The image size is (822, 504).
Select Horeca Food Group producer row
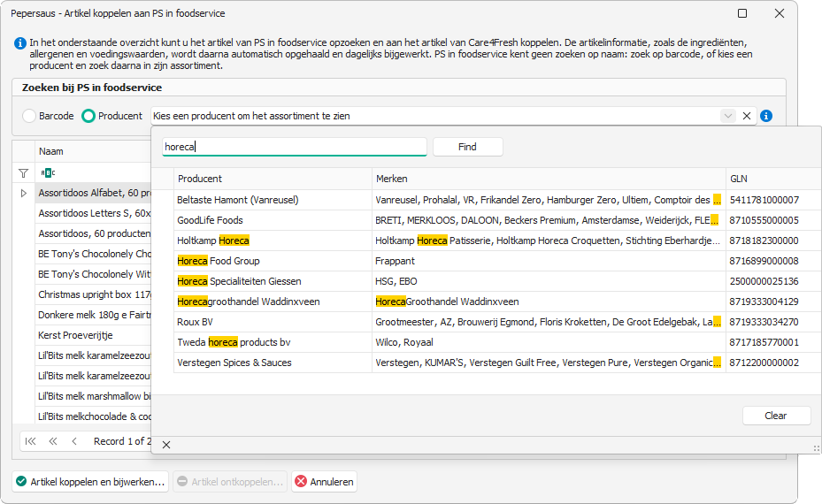(497, 261)
